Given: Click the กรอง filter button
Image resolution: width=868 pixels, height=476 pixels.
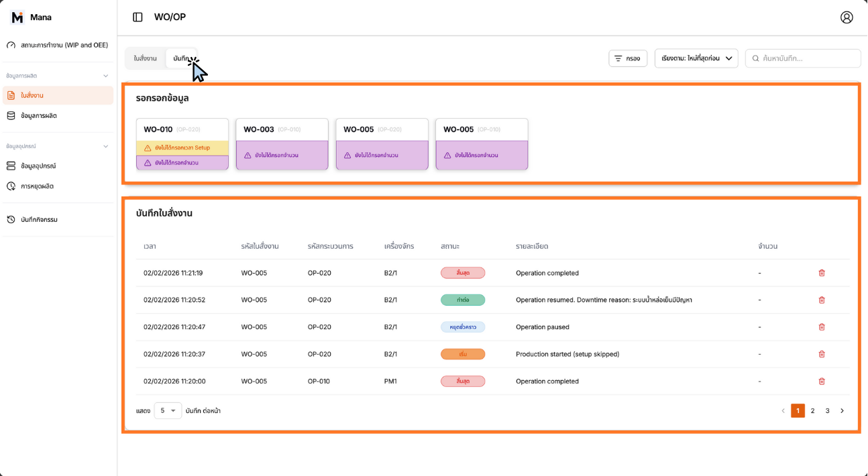Looking at the screenshot, I should 628,58.
